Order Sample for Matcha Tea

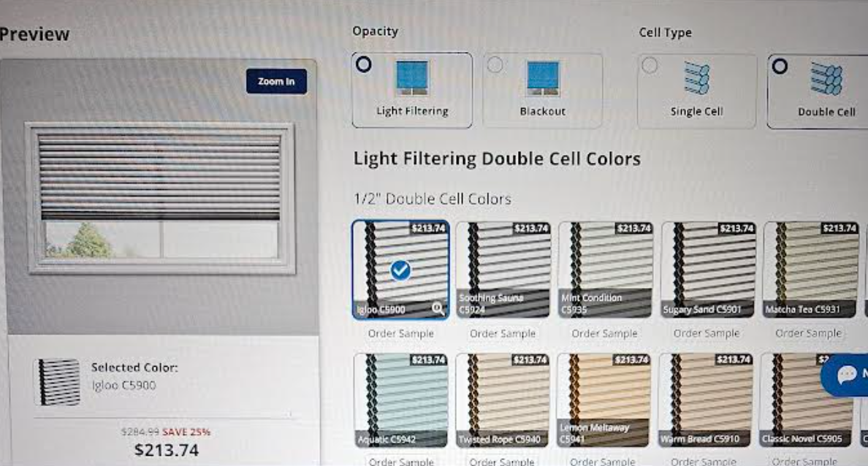tap(808, 333)
